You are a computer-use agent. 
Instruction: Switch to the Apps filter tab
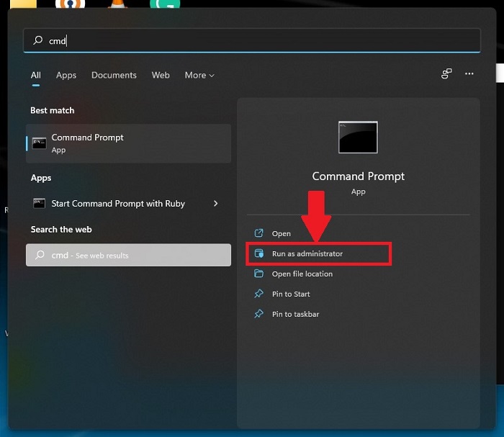[66, 75]
